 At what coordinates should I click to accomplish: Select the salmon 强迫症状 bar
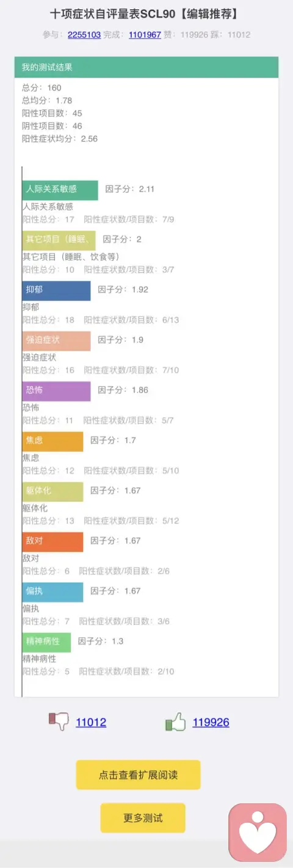pos(56,341)
